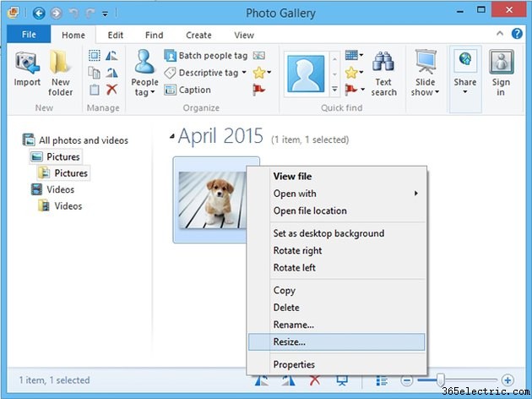532x399 pixels.
Task: Click status bar red Delete X
Action: click(x=315, y=380)
